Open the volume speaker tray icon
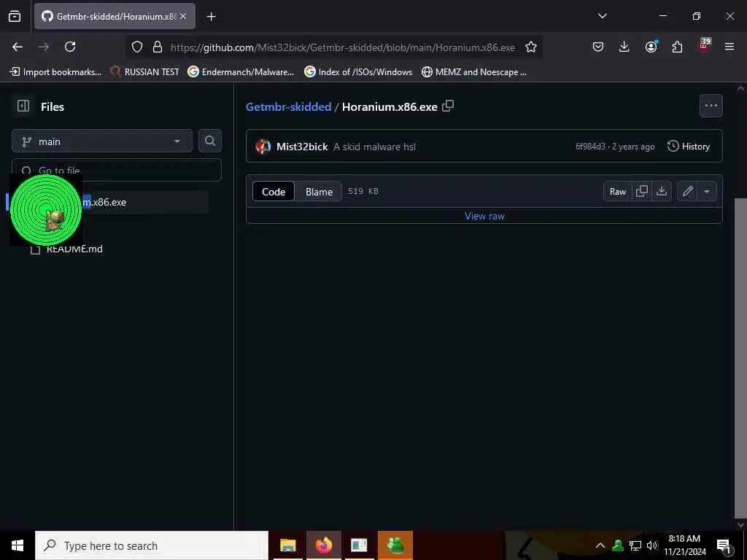The image size is (747, 560). tap(651, 545)
